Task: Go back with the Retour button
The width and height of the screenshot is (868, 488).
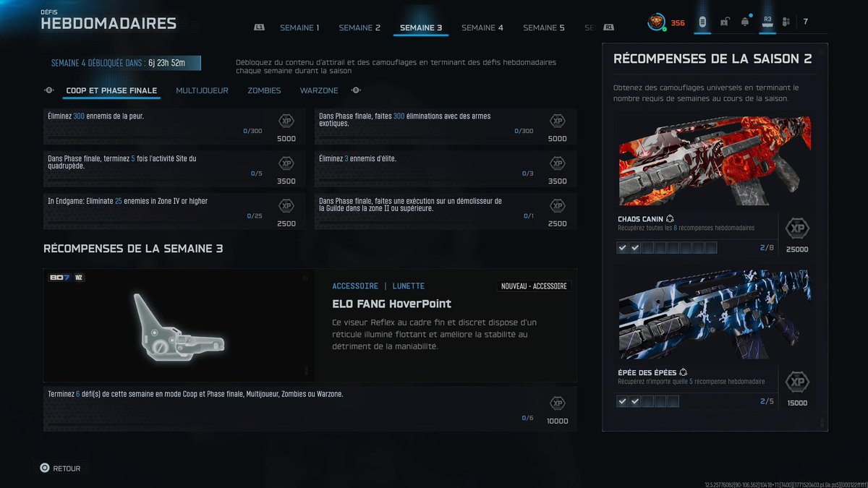Action: pyautogui.click(x=60, y=468)
